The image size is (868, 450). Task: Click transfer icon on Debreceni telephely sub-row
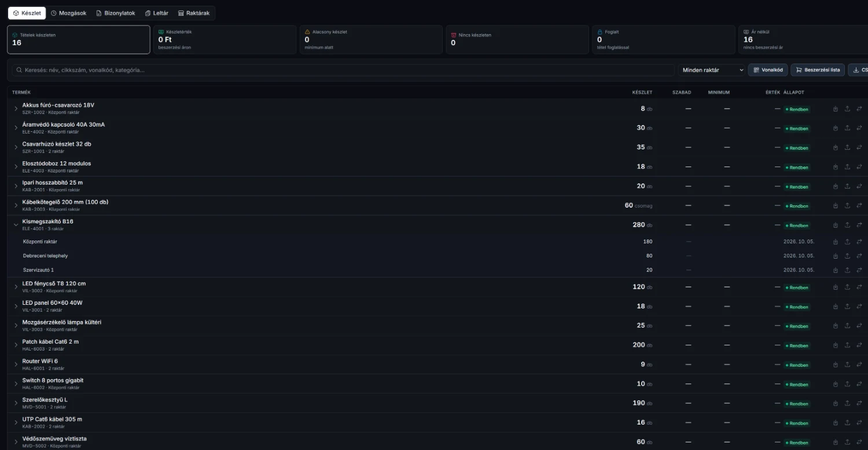click(x=859, y=256)
